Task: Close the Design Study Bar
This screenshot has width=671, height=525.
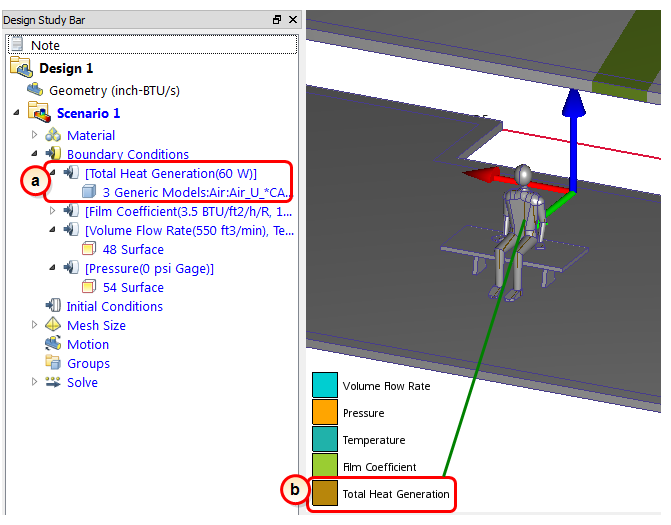Action: coord(293,20)
